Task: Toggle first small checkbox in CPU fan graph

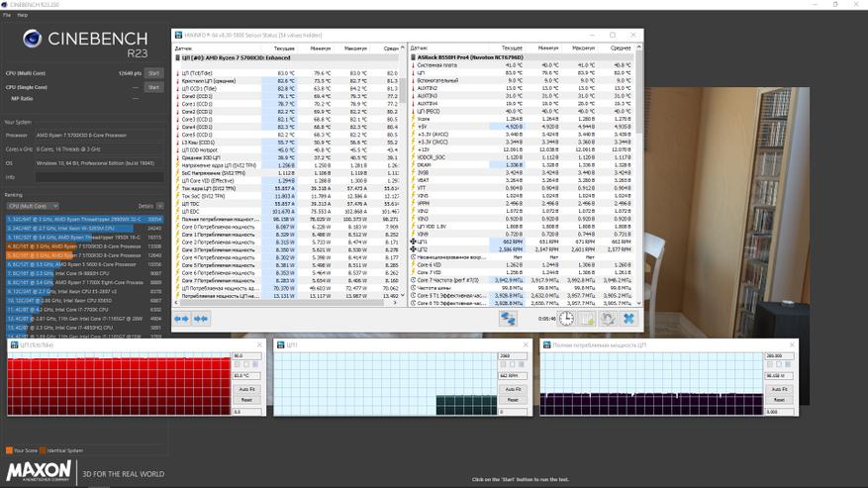Action: click(x=504, y=364)
